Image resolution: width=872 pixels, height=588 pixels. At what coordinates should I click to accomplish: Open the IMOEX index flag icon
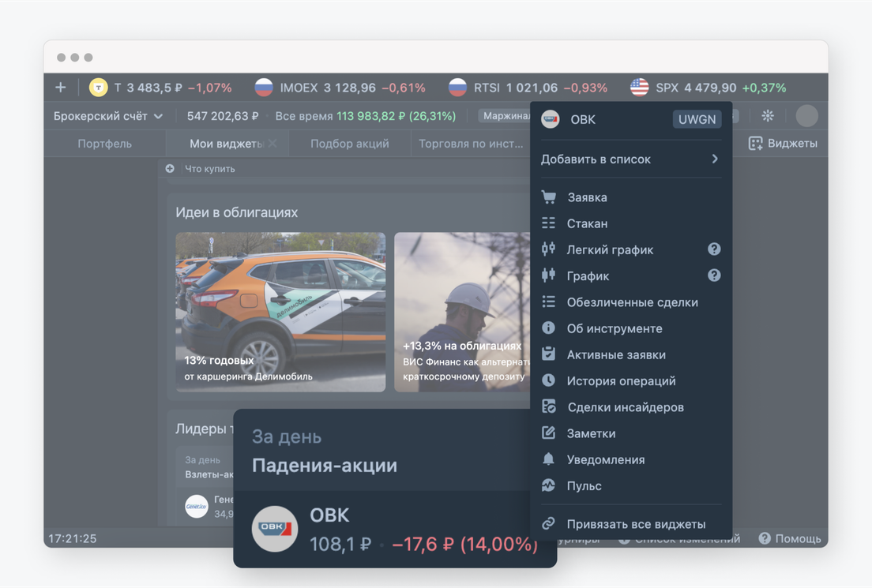coord(264,88)
